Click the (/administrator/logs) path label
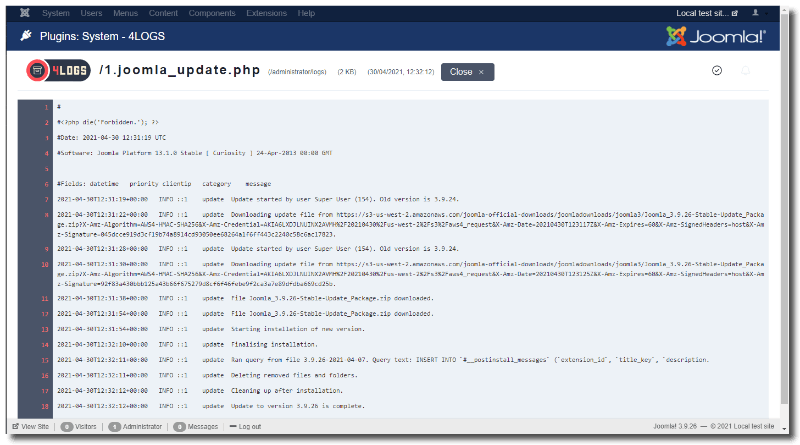This screenshot has height=445, width=800. pyautogui.click(x=297, y=72)
